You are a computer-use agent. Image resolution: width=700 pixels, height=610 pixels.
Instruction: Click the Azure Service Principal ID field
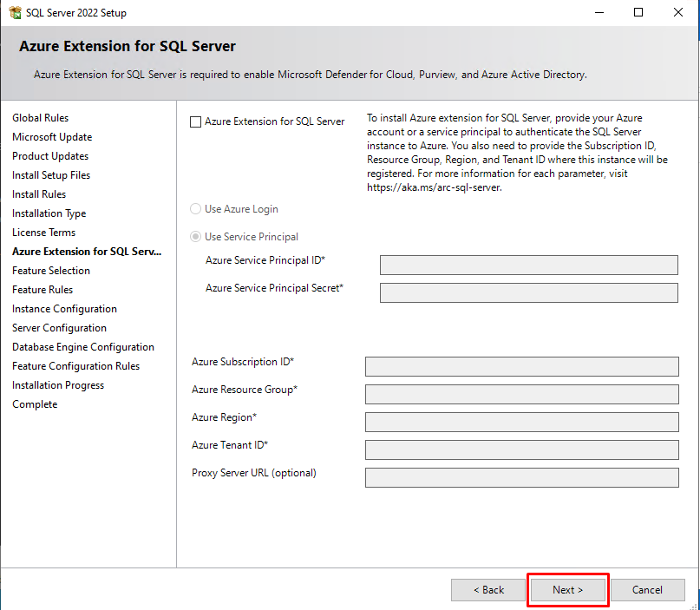point(528,265)
